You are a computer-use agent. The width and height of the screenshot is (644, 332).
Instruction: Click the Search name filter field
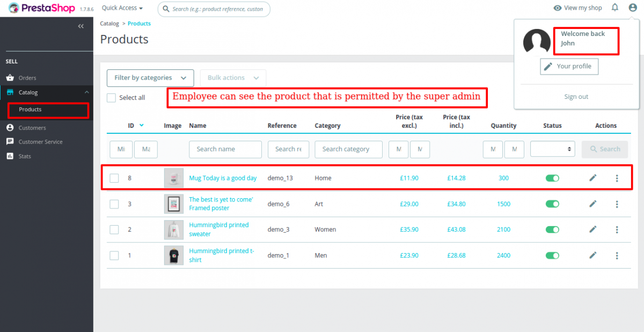pos(225,149)
